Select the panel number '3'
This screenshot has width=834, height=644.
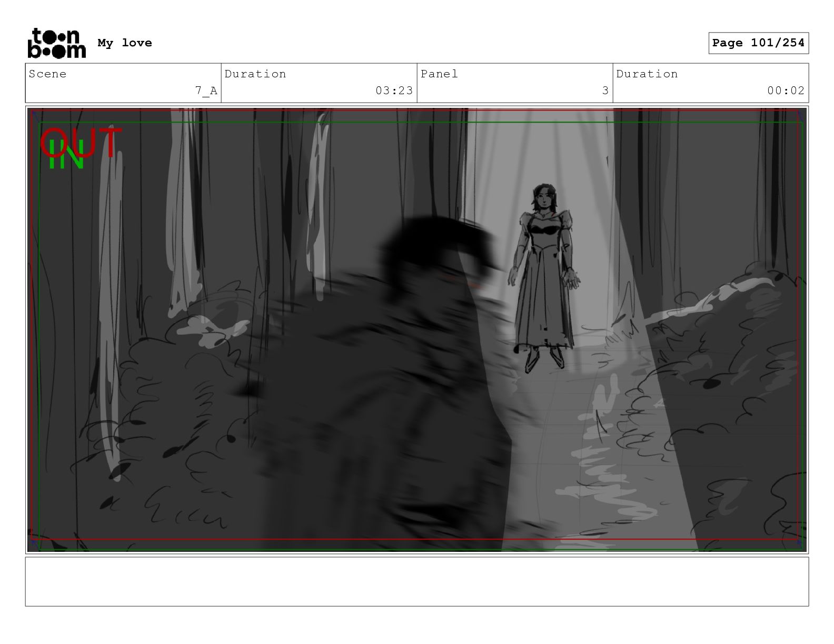[605, 90]
